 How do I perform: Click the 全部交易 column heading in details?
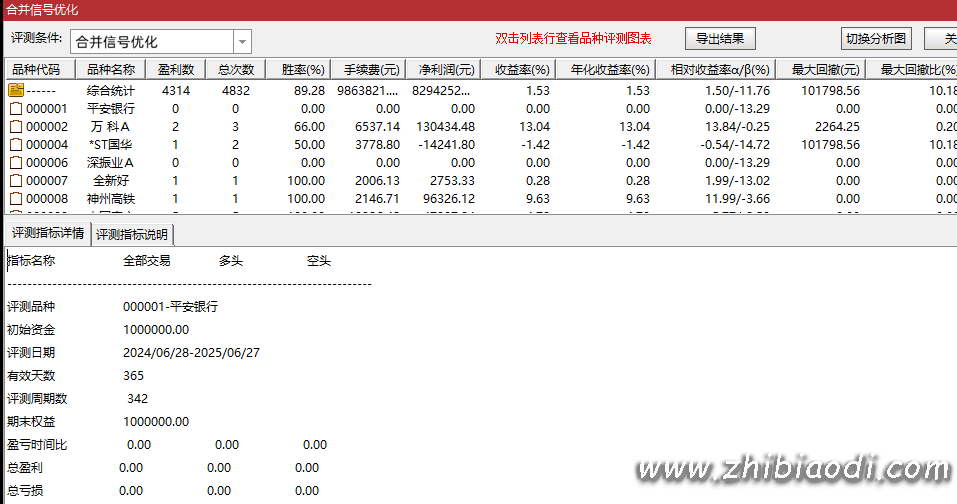146,261
